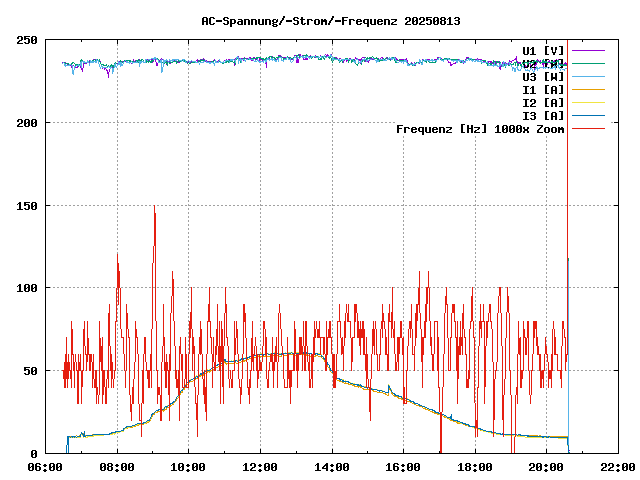This screenshot has height=480, width=640.
Task: Click the yellow I2 legend line sample
Action: coord(588,103)
